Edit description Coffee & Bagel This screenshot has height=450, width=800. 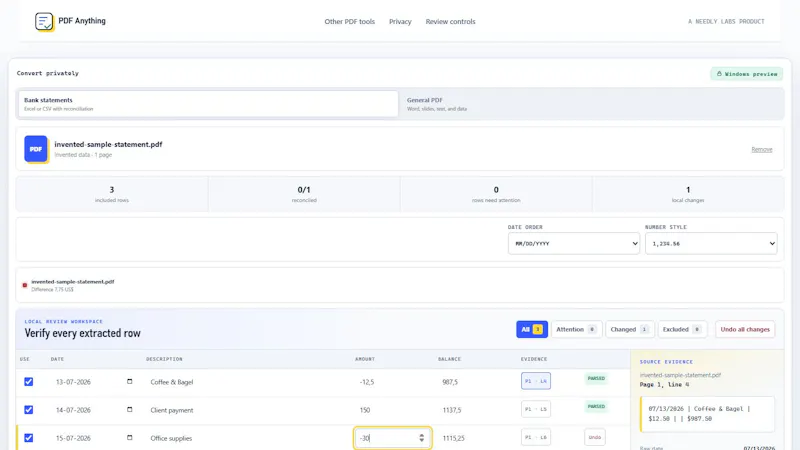click(x=172, y=382)
